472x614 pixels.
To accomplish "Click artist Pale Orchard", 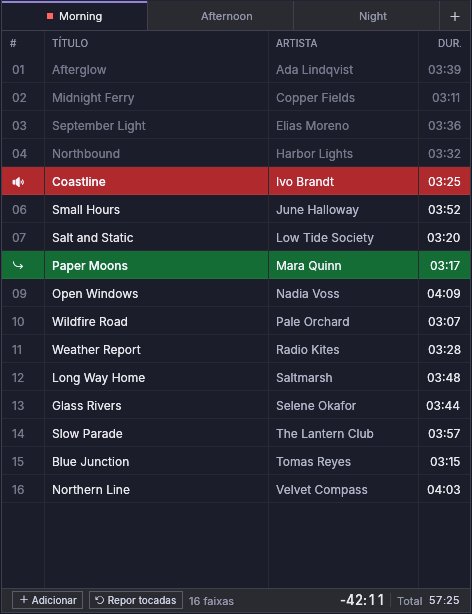I will coord(313,321).
